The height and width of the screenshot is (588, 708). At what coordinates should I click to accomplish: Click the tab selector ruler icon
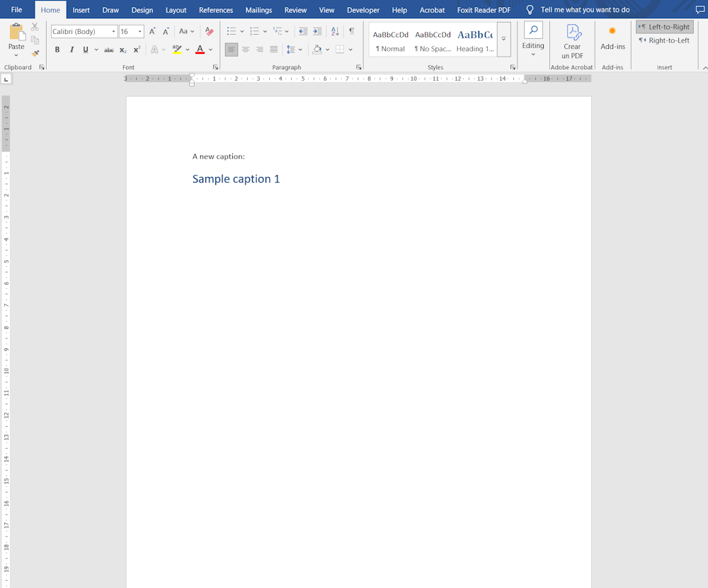click(x=6, y=79)
